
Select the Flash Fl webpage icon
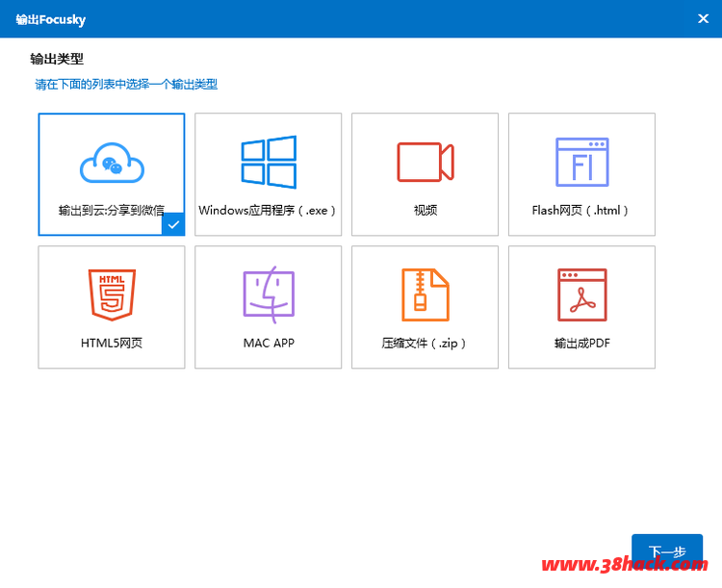click(582, 162)
